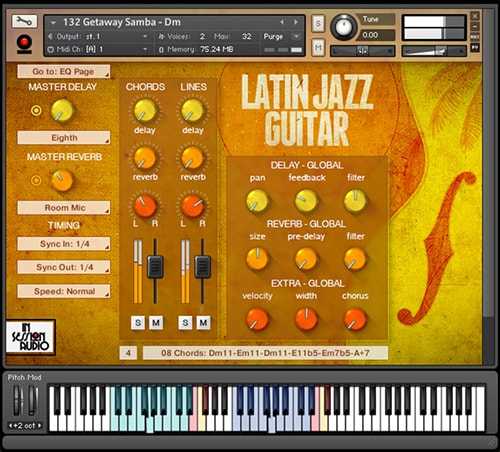Collapse the instrument header triangle
The height and width of the screenshot is (452, 500).
(x=53, y=23)
